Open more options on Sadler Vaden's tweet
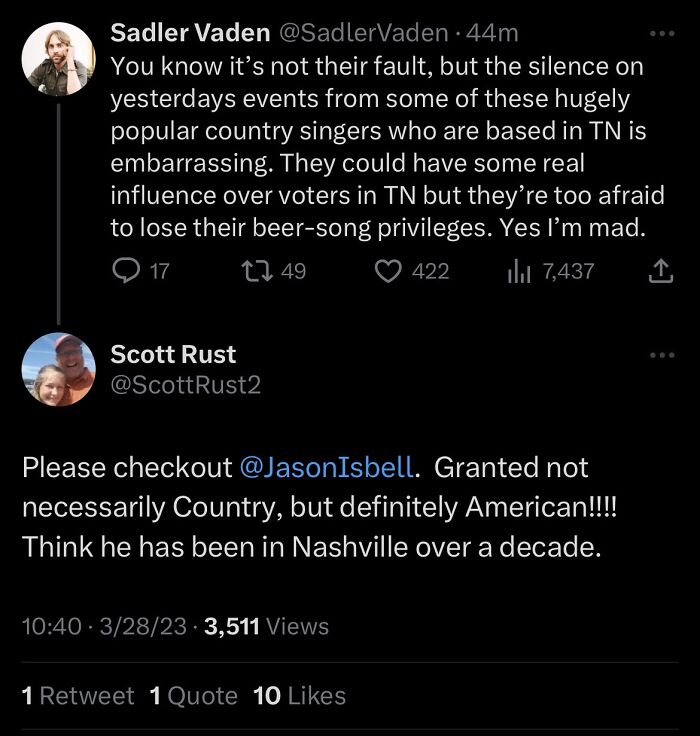 (x=661, y=33)
